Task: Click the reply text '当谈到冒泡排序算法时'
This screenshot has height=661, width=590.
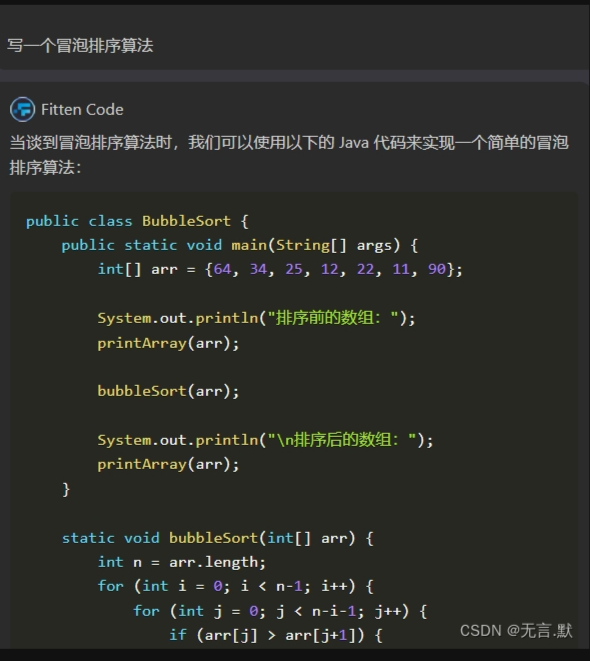Action: (91, 142)
